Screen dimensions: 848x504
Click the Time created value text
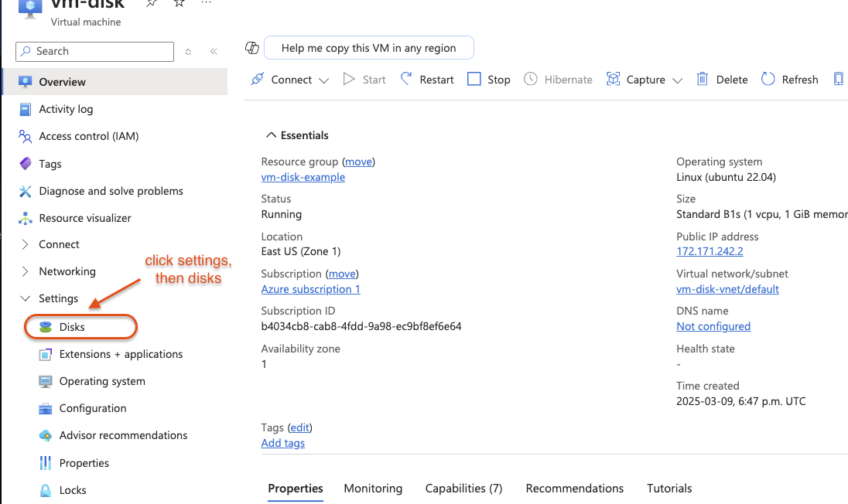pos(741,401)
